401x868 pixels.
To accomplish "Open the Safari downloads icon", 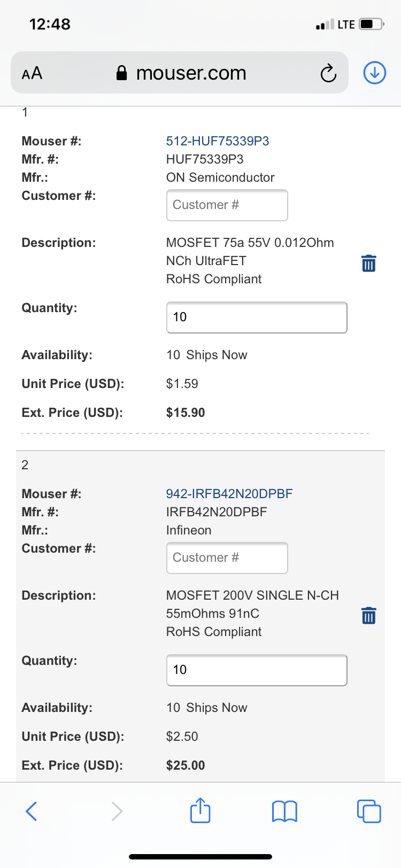I will (x=375, y=73).
